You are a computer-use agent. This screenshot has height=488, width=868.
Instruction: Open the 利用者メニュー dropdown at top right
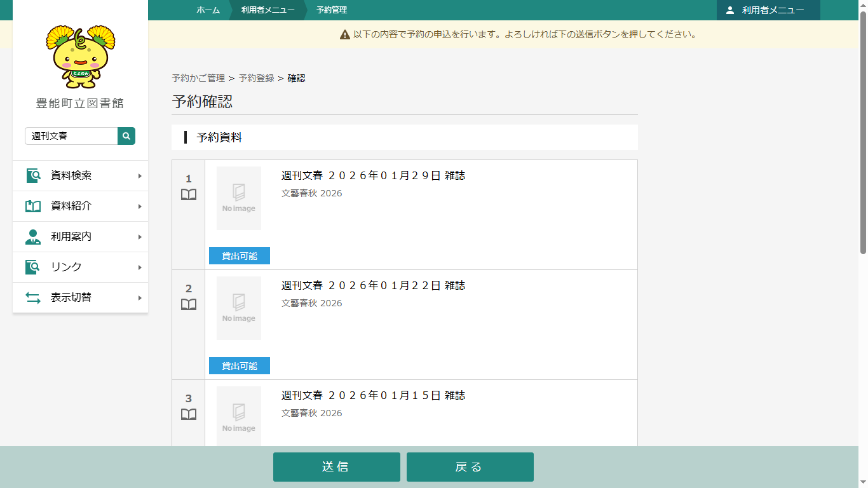tap(768, 10)
